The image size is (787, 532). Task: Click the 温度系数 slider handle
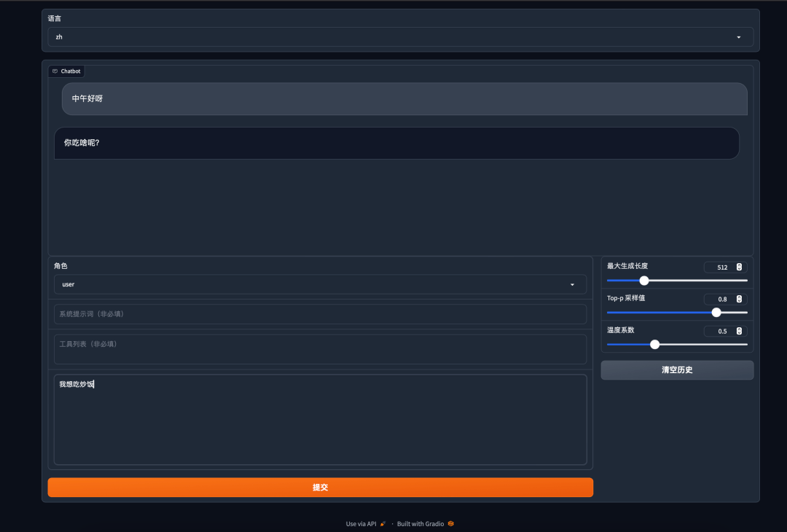654,345
